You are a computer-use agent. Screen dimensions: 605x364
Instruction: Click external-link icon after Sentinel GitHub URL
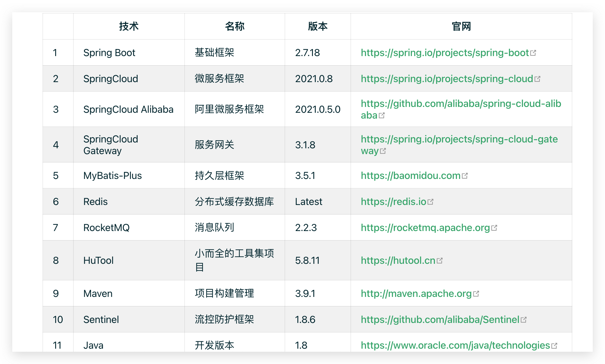(524, 320)
